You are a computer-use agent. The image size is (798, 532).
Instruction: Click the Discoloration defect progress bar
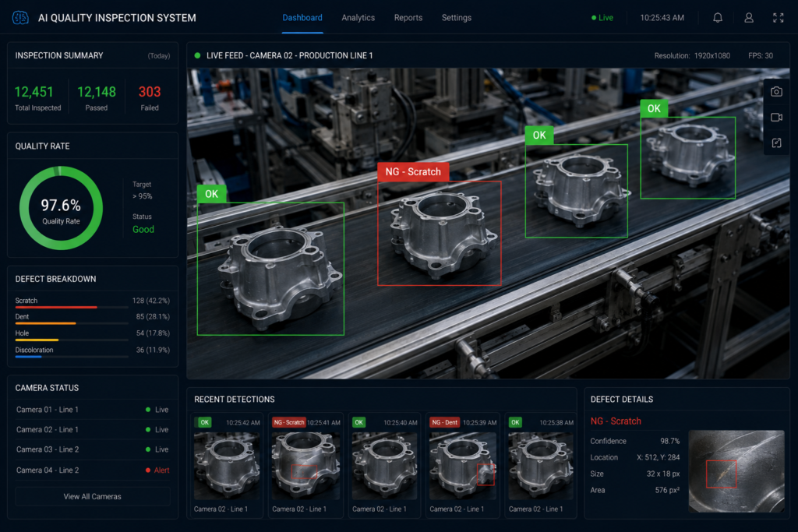coord(72,357)
